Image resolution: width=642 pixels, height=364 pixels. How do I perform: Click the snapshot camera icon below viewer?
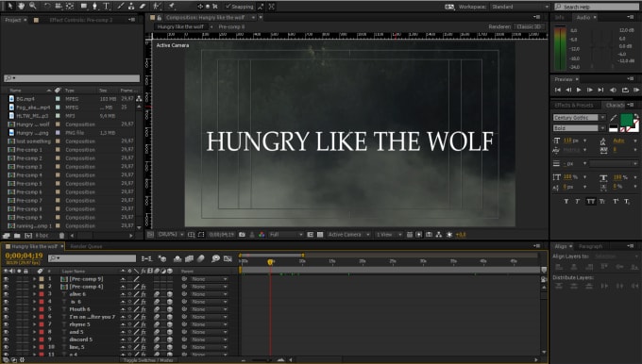[x=242, y=235]
